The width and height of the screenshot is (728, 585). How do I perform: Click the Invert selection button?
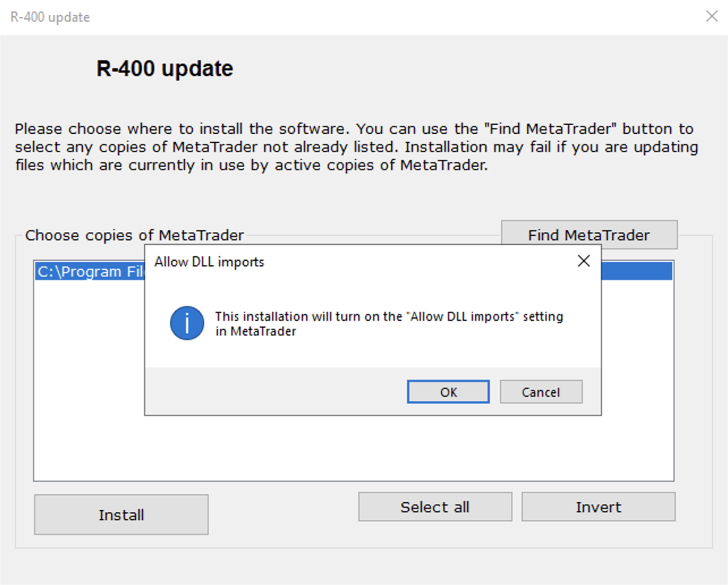coord(598,507)
